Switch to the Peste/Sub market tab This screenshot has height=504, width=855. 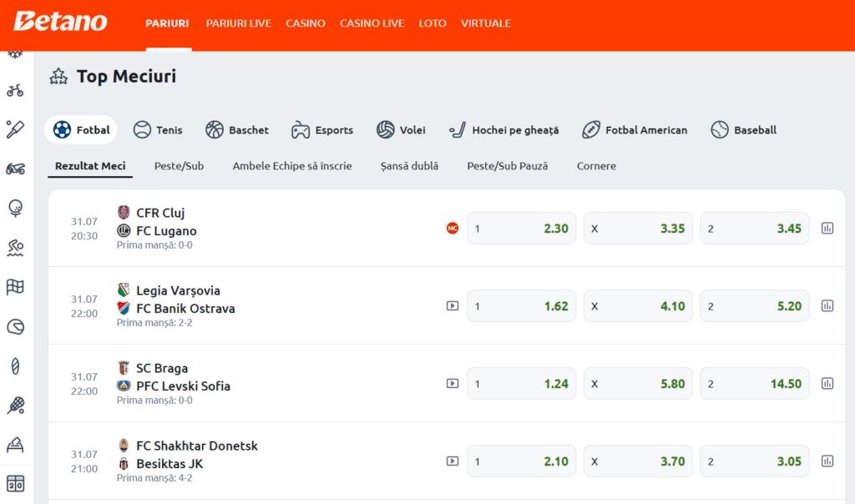(x=179, y=166)
